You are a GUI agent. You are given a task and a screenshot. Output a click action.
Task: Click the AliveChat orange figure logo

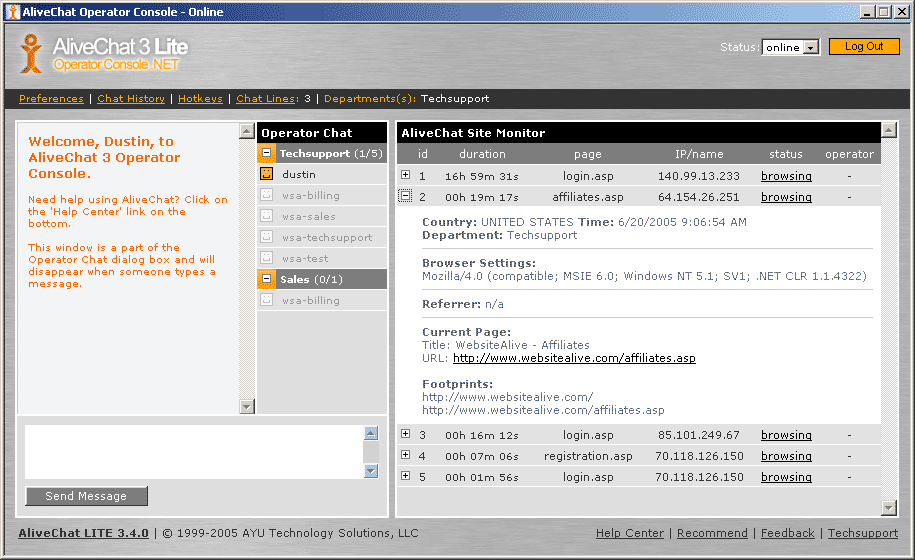point(31,53)
